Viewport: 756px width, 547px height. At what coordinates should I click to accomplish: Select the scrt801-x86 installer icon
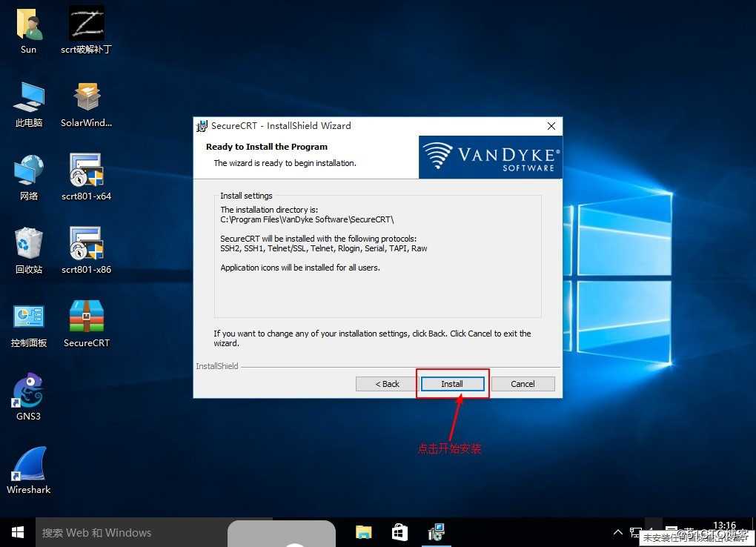[86, 251]
